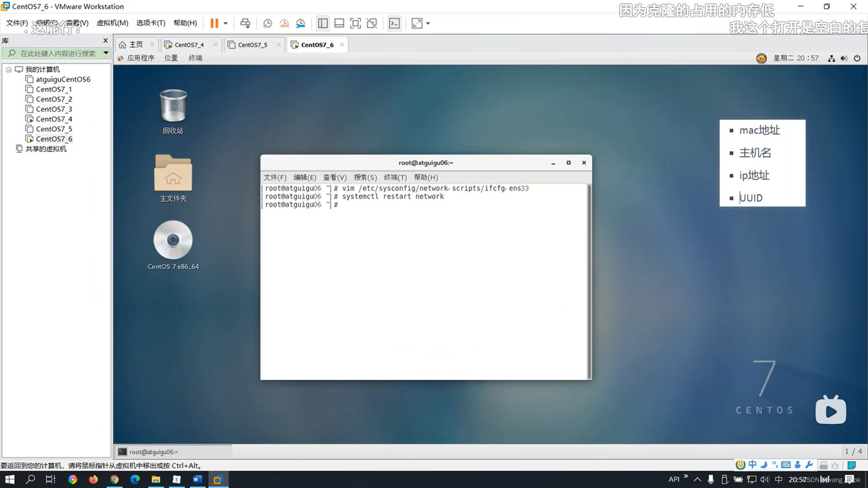This screenshot has width=868, height=488.
Task: Open Firefox from the Windows taskbar
Action: coord(94,479)
